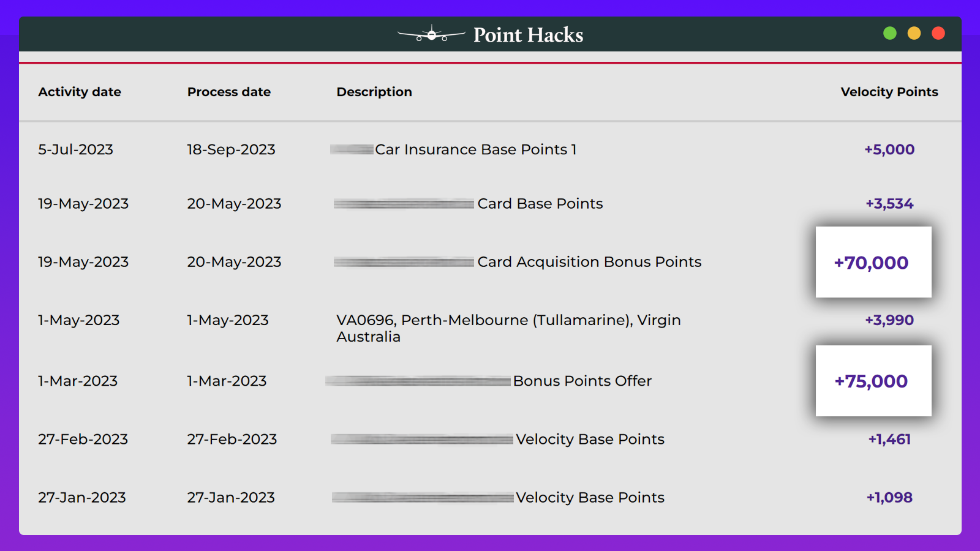Open the Card Acquisition Bonus Points entry
This screenshot has width=980, height=551.
click(x=589, y=262)
